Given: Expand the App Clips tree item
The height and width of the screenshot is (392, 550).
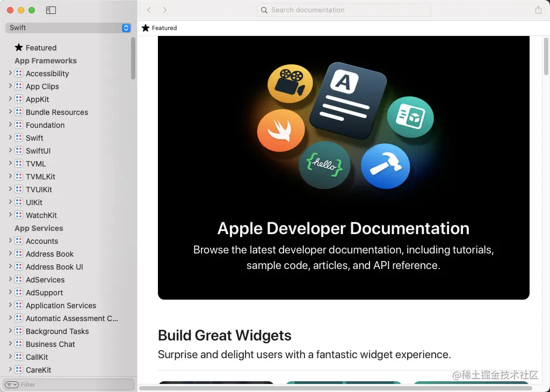Looking at the screenshot, I should click(10, 86).
